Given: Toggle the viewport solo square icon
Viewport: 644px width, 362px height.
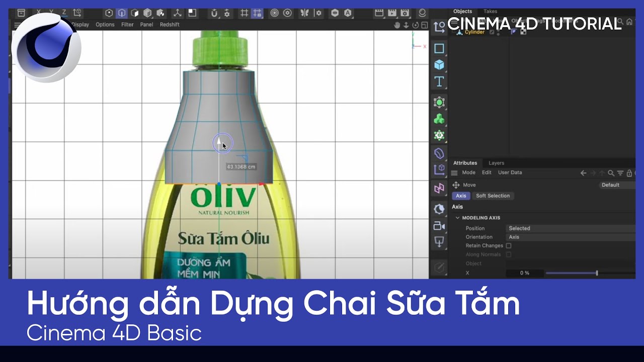Looking at the screenshot, I should tap(192, 13).
